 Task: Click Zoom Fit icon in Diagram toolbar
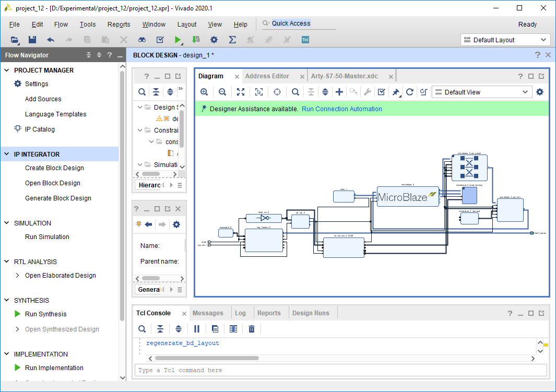(241, 92)
